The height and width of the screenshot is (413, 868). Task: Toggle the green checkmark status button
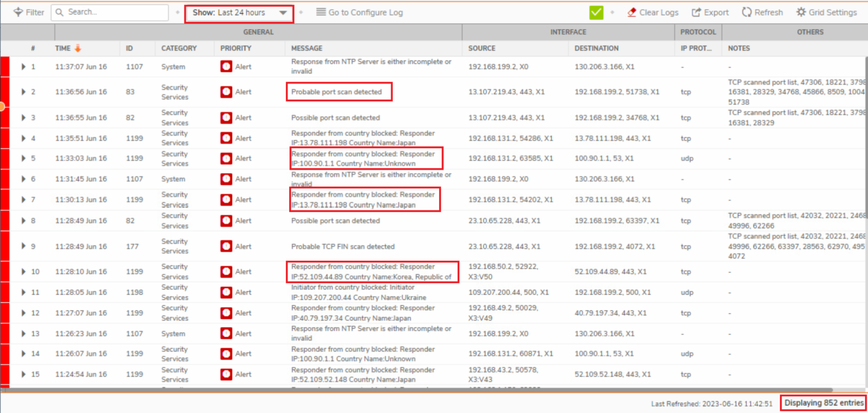coord(596,12)
